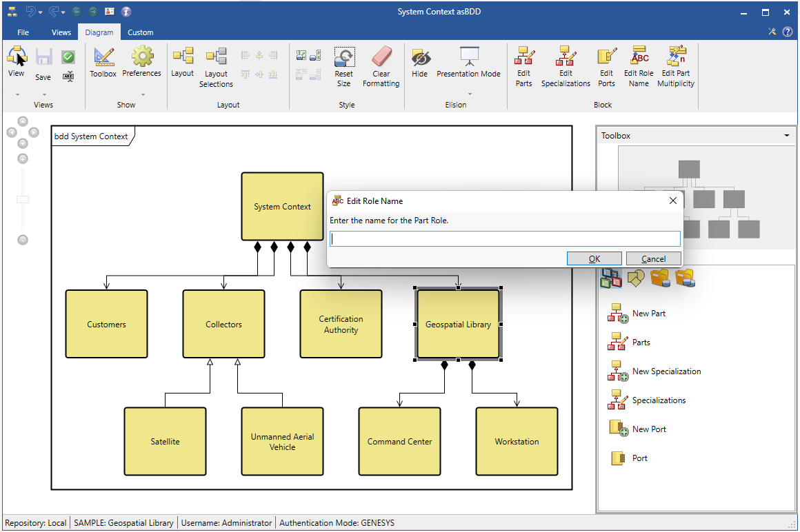Click Cancel in Edit Role Name dialog

(653, 259)
